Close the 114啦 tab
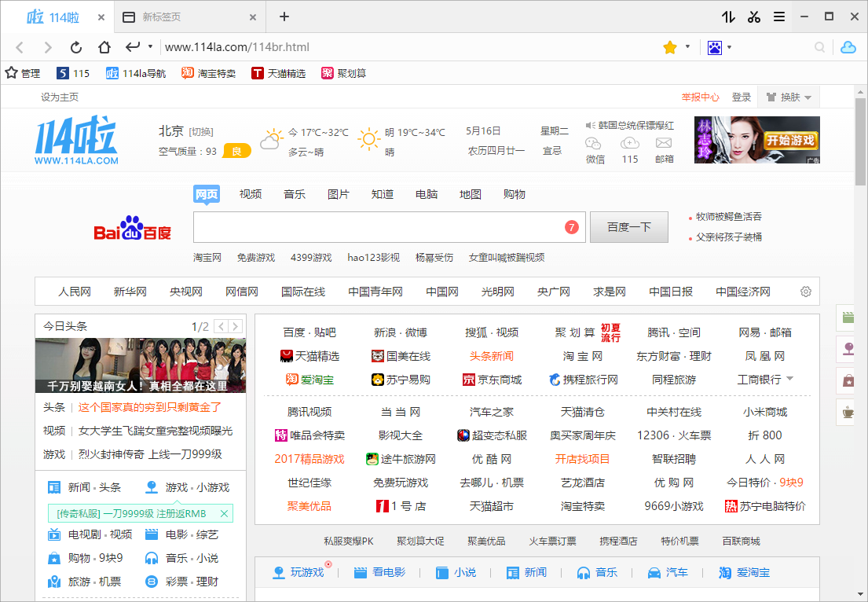 coord(101,17)
